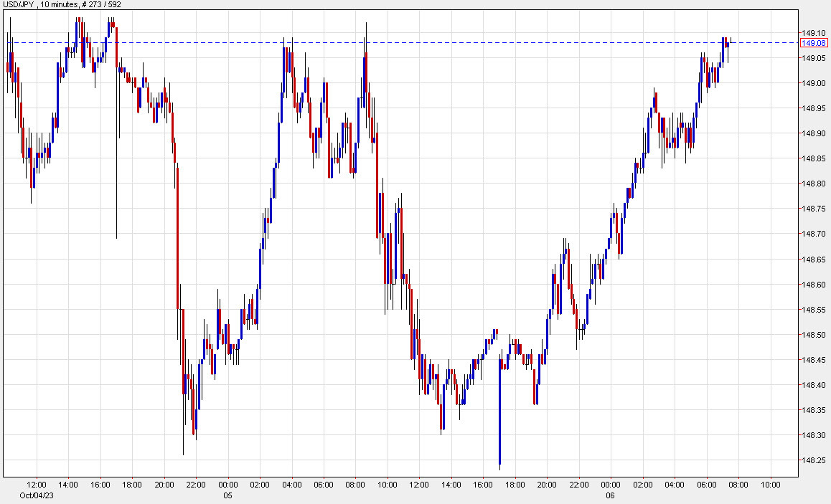
Task: Select the tall red sell-off candle near 21:00
Action: 177,237
